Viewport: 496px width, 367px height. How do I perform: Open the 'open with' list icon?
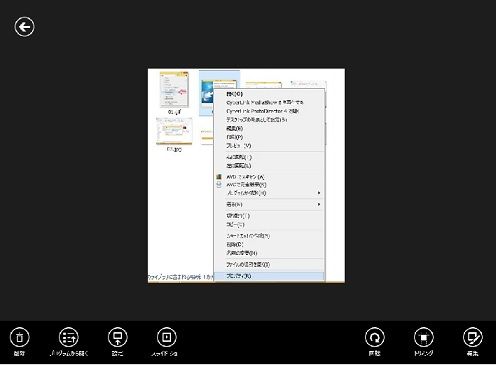69,337
